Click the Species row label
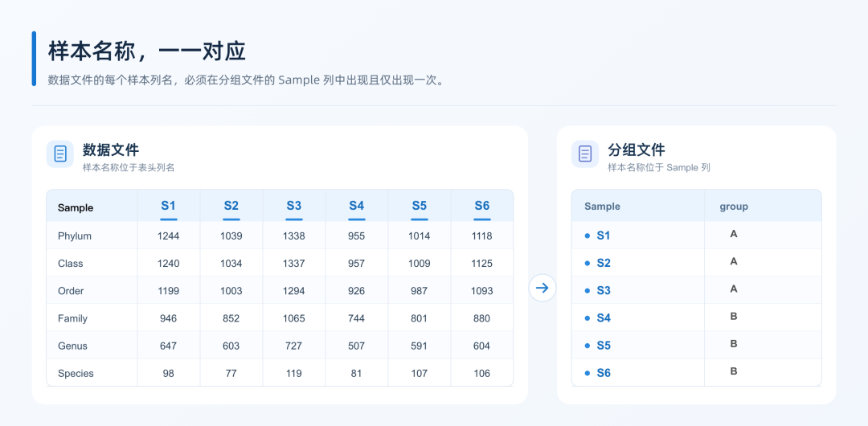 click(x=76, y=374)
